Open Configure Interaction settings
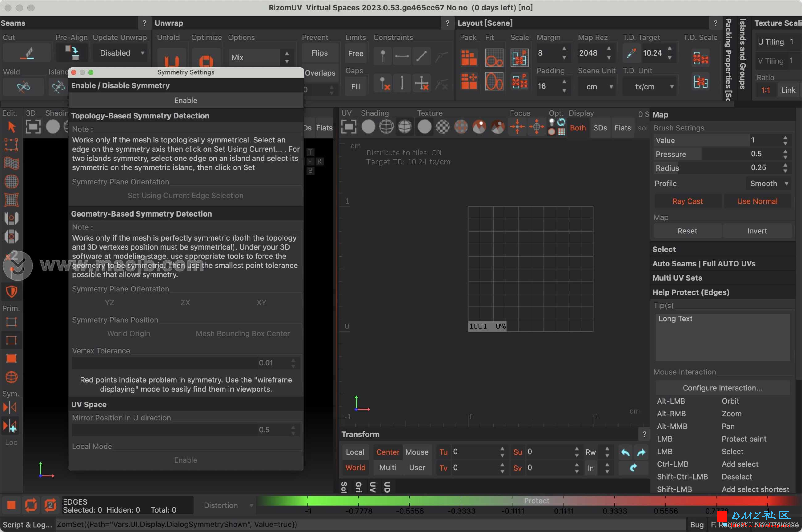Viewport: 802px width, 532px height. [723, 388]
